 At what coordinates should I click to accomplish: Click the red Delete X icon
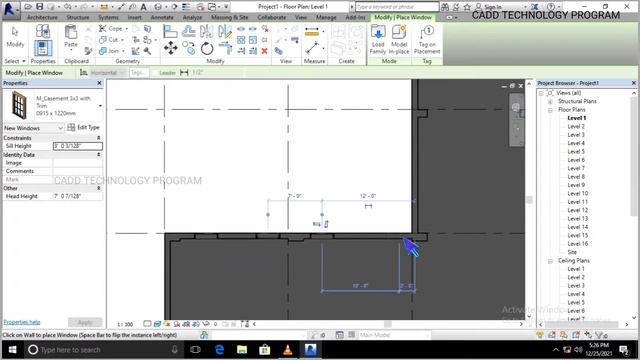264,51
